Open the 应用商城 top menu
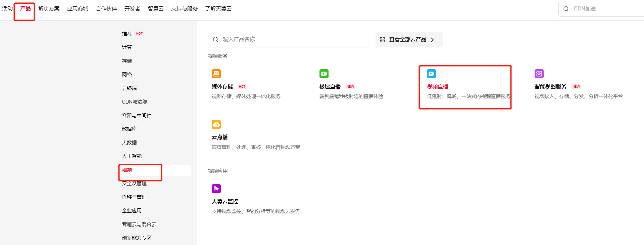The height and width of the screenshot is (245, 644). [x=78, y=9]
